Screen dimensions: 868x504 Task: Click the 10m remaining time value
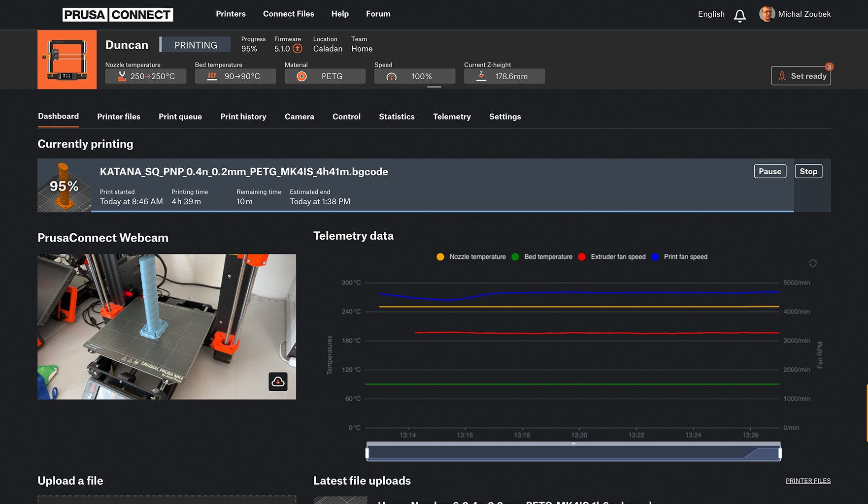point(244,201)
